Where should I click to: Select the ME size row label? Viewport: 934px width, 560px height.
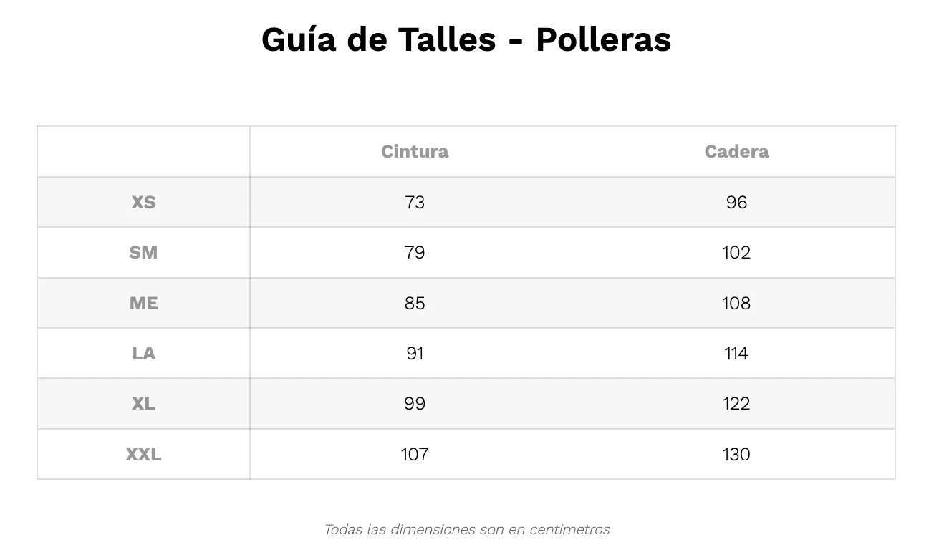click(143, 304)
